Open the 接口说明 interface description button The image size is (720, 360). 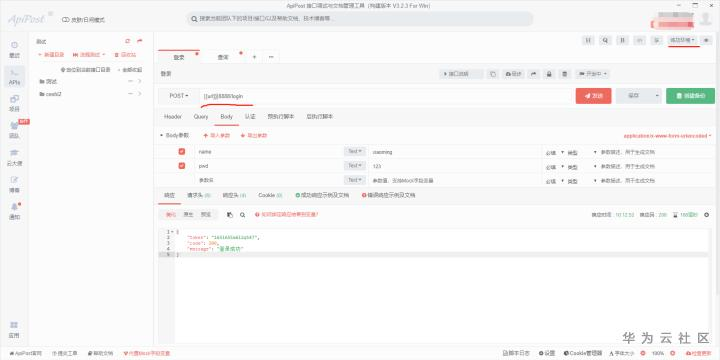461,74
